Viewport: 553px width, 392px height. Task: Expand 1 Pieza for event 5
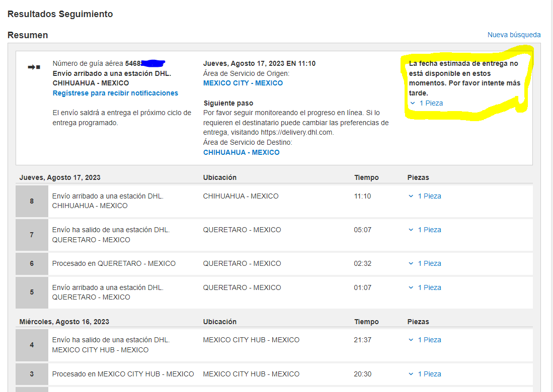pyautogui.click(x=425, y=287)
